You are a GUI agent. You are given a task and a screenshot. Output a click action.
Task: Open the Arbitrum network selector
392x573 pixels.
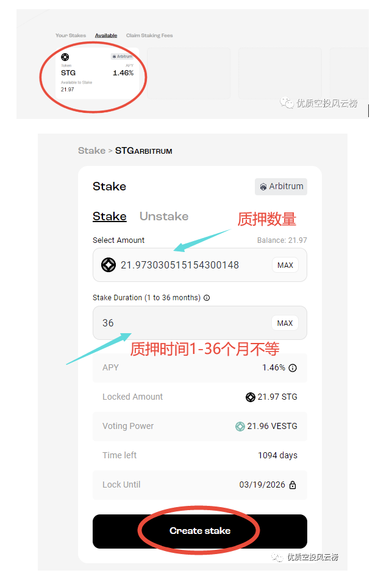click(281, 187)
